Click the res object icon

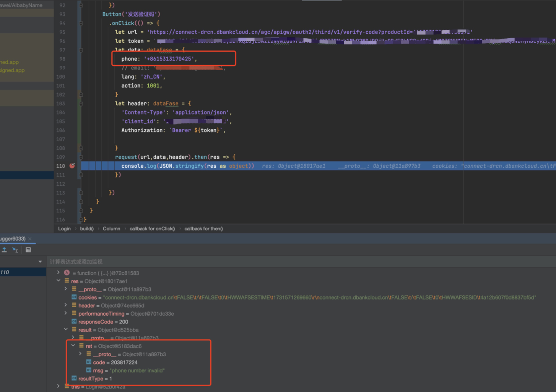tap(67, 281)
